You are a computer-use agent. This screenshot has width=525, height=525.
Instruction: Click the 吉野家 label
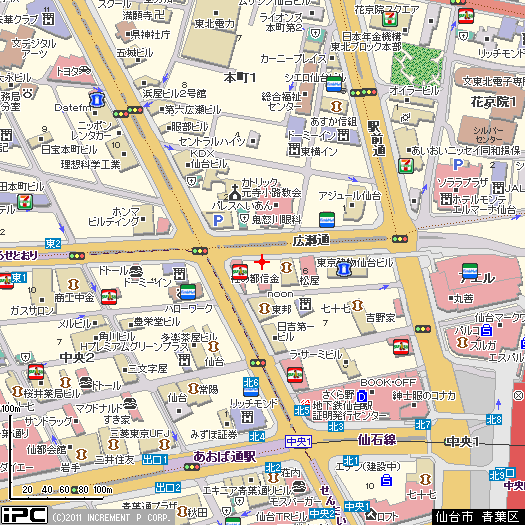point(380,317)
